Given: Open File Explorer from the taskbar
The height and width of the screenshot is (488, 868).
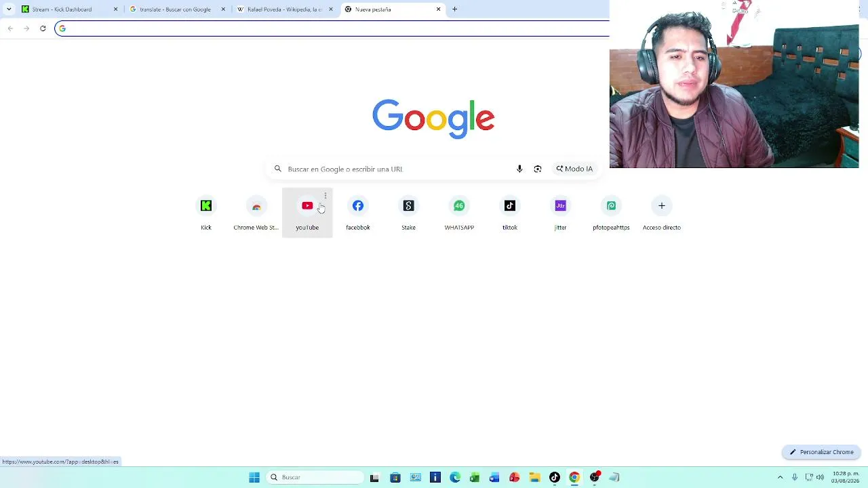Looking at the screenshot, I should coord(534,477).
